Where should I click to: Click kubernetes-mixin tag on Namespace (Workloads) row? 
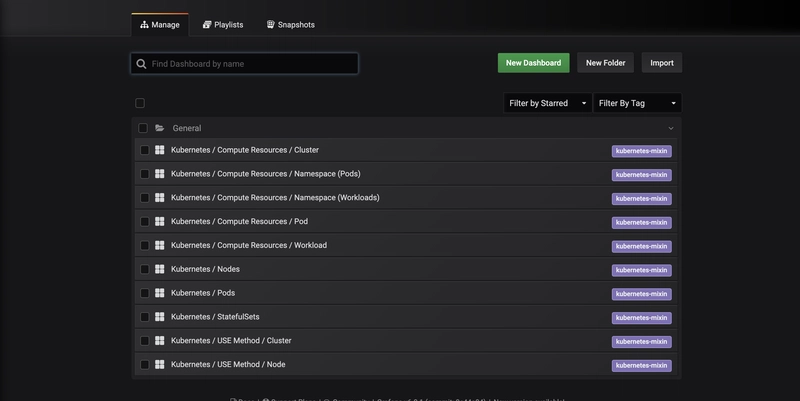pyautogui.click(x=641, y=198)
